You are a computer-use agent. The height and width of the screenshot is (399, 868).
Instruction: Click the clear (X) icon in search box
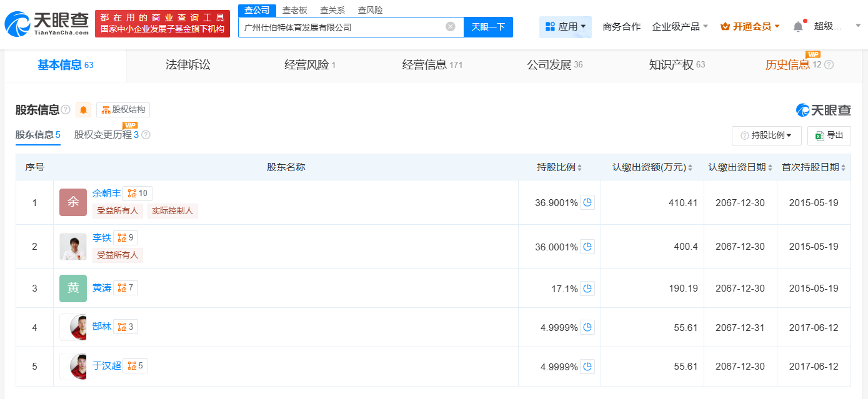tap(450, 27)
